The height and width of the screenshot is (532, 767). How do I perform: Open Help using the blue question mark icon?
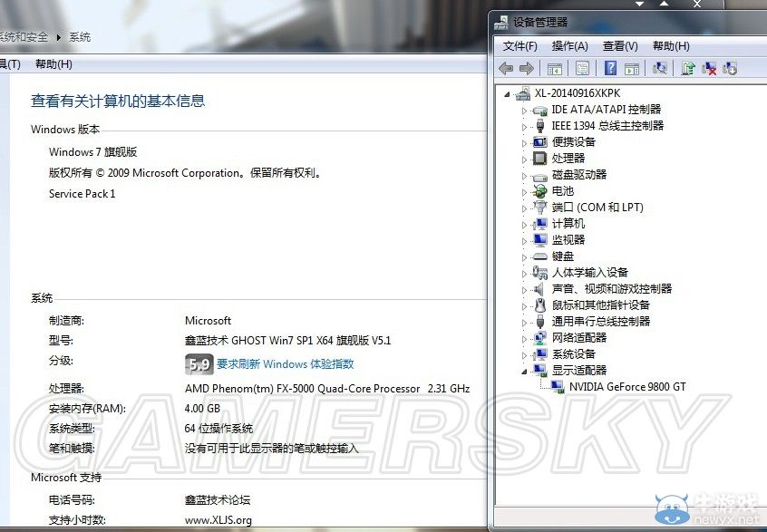click(612, 67)
